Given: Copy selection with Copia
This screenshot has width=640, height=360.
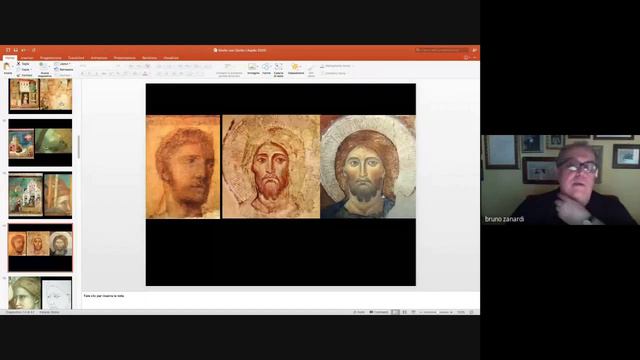Looking at the screenshot, I should [24, 70].
